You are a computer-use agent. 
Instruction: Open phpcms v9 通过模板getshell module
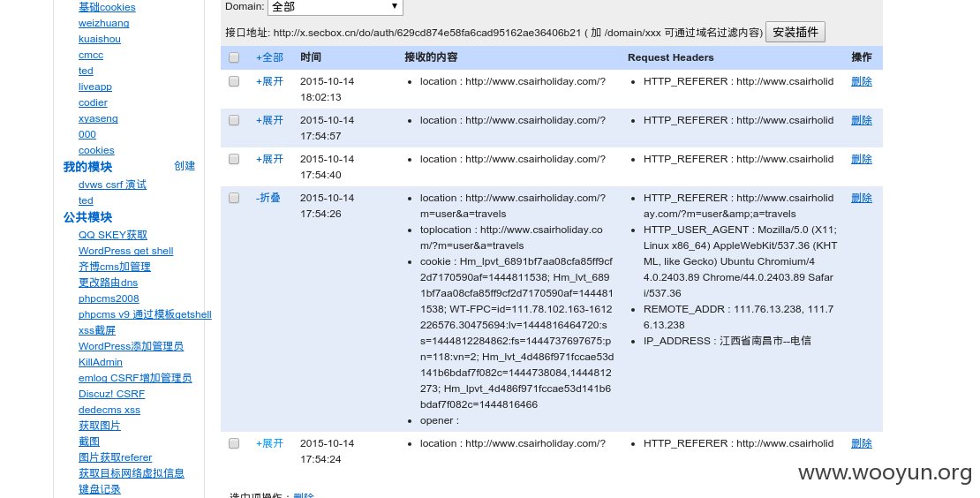[x=145, y=314]
